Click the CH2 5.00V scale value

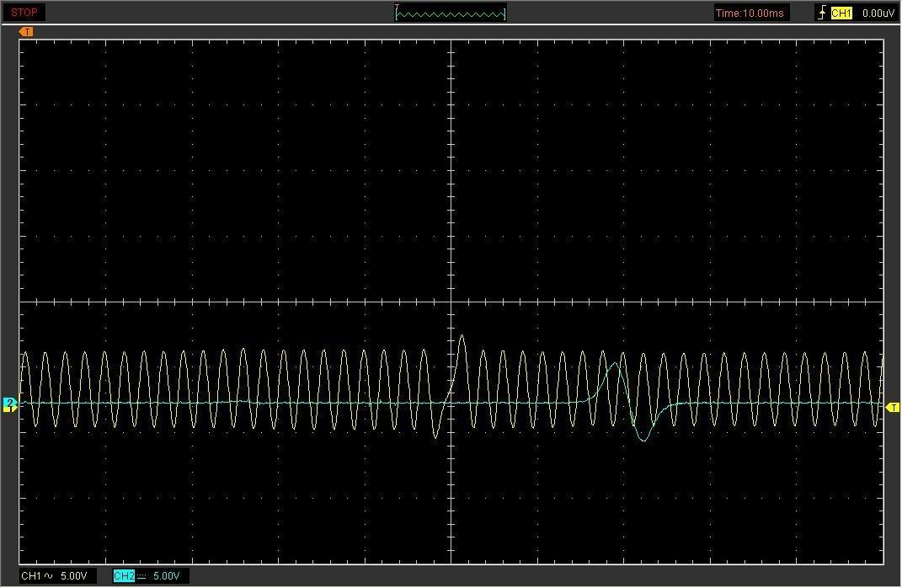[166, 576]
